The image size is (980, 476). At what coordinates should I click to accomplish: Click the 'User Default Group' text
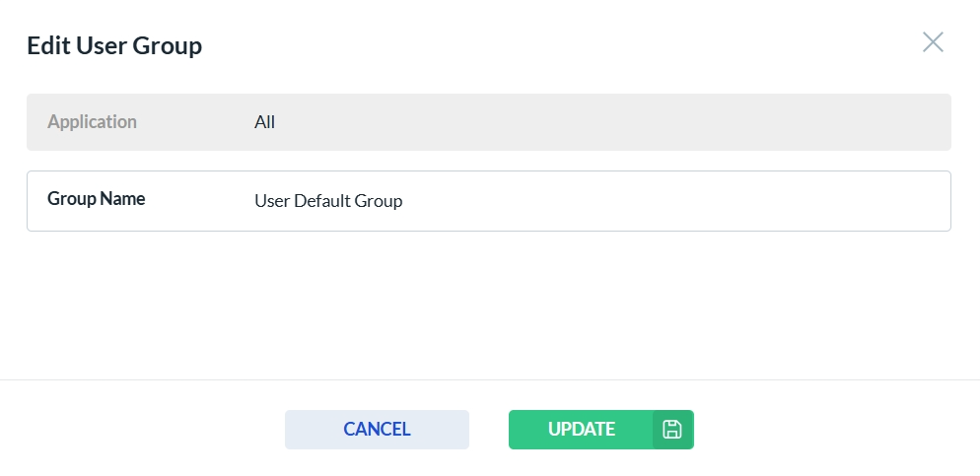click(328, 201)
